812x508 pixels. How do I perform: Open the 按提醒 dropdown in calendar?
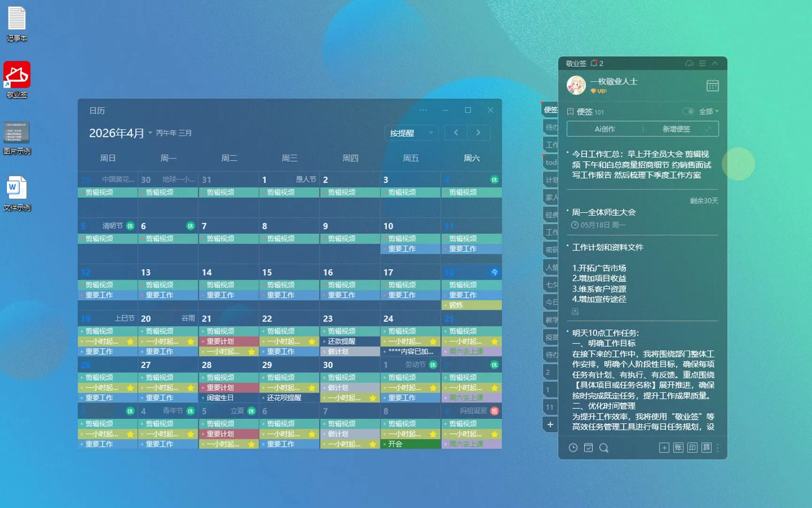[x=411, y=133]
